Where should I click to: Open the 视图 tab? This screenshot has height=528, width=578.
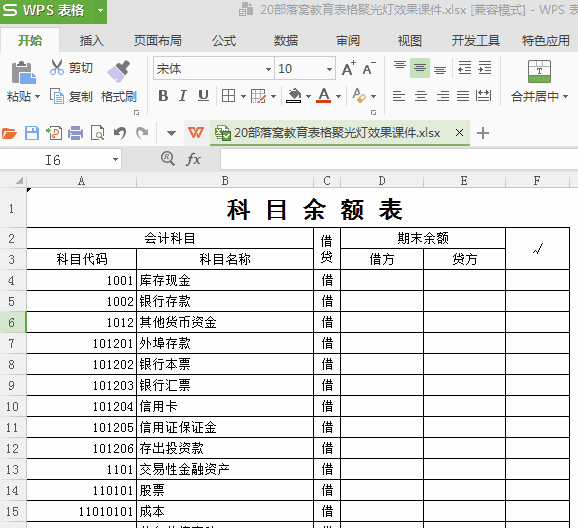[410, 40]
